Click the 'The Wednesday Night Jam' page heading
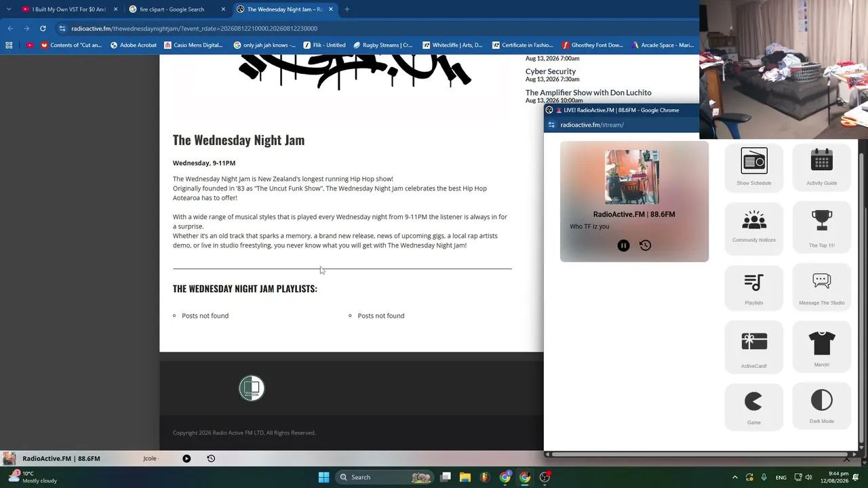This screenshot has height=488, width=868. (239, 140)
